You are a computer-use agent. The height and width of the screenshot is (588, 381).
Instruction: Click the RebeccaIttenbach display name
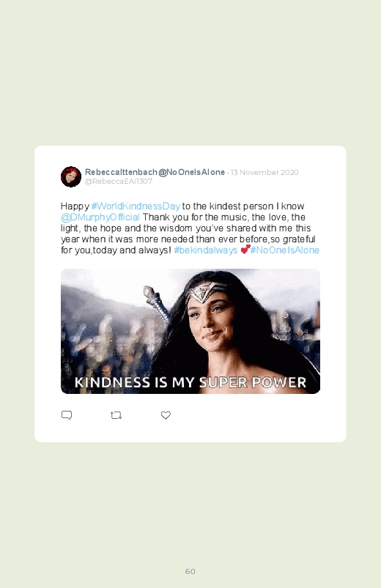pyautogui.click(x=121, y=172)
